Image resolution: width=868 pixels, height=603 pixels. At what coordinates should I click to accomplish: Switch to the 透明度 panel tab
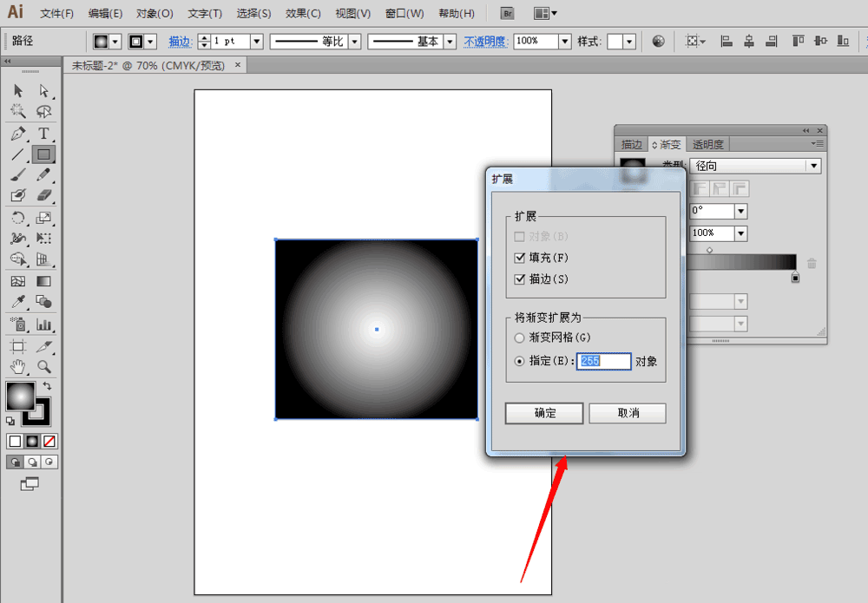pyautogui.click(x=708, y=144)
